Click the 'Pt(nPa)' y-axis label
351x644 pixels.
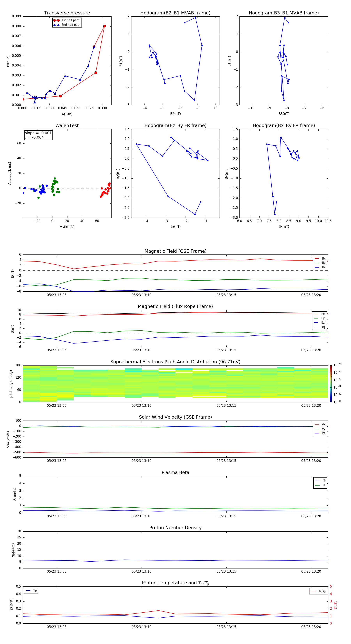(x=8, y=61)
